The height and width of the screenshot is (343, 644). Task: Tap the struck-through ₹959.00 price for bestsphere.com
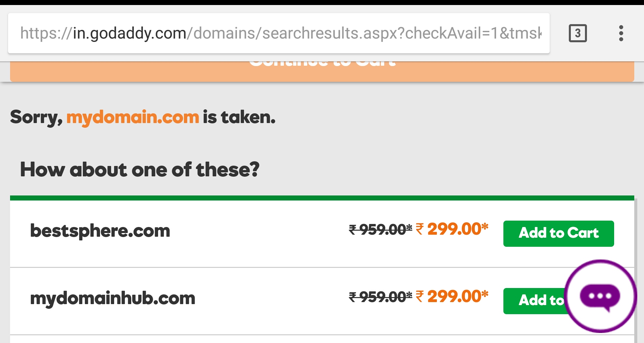[x=380, y=230]
